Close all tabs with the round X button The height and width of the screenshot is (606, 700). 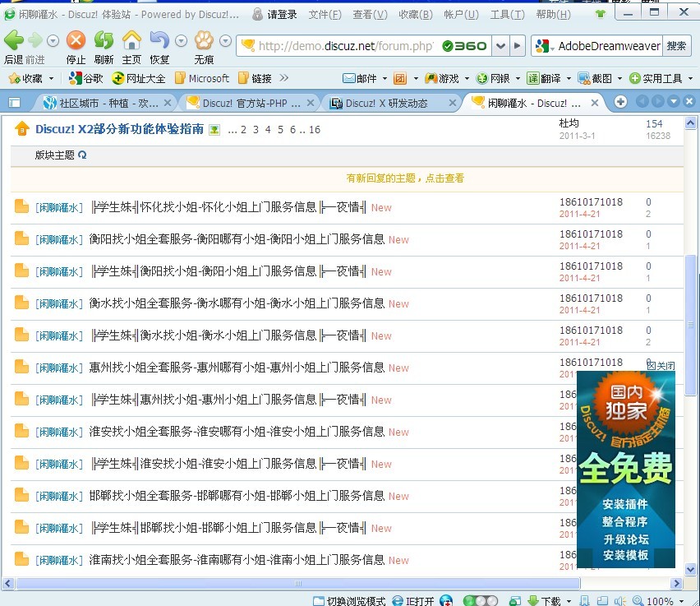click(x=689, y=102)
